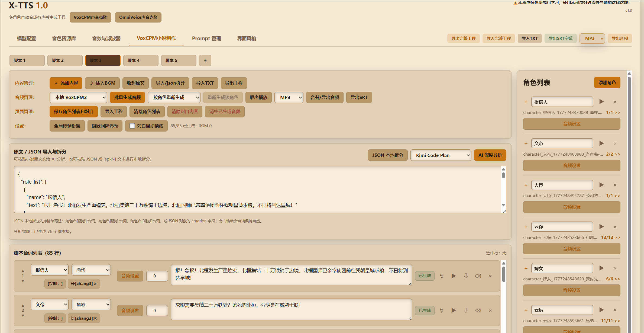Change line 2 emotion from 愤怒 dropdown
This screenshot has width=644, height=333.
point(91,304)
